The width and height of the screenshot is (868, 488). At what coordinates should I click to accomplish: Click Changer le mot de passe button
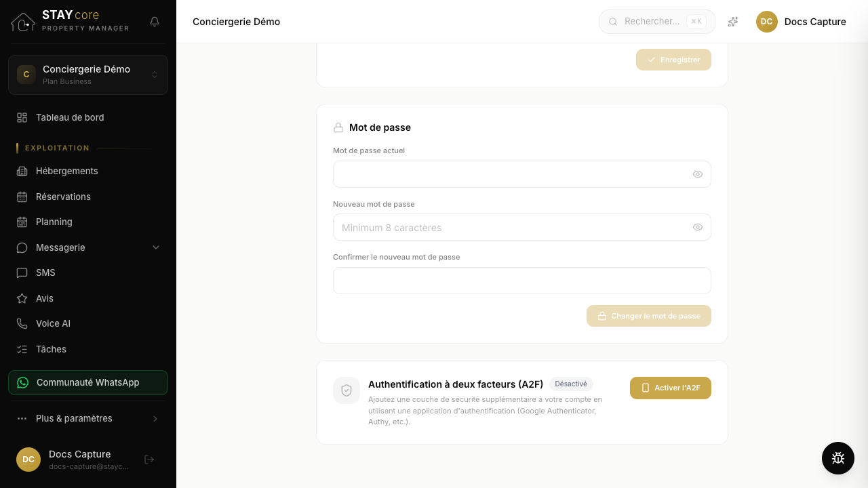coord(649,316)
